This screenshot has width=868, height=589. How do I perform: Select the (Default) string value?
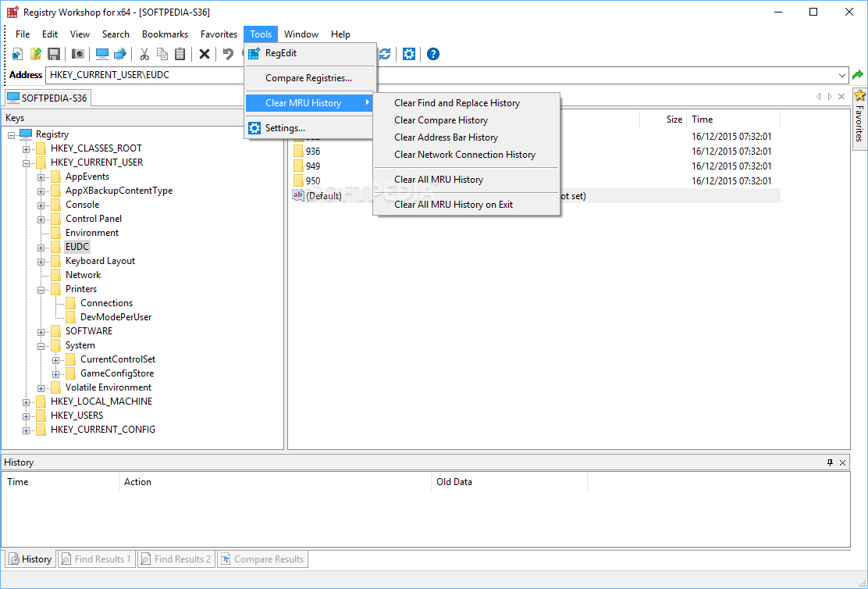click(x=323, y=195)
